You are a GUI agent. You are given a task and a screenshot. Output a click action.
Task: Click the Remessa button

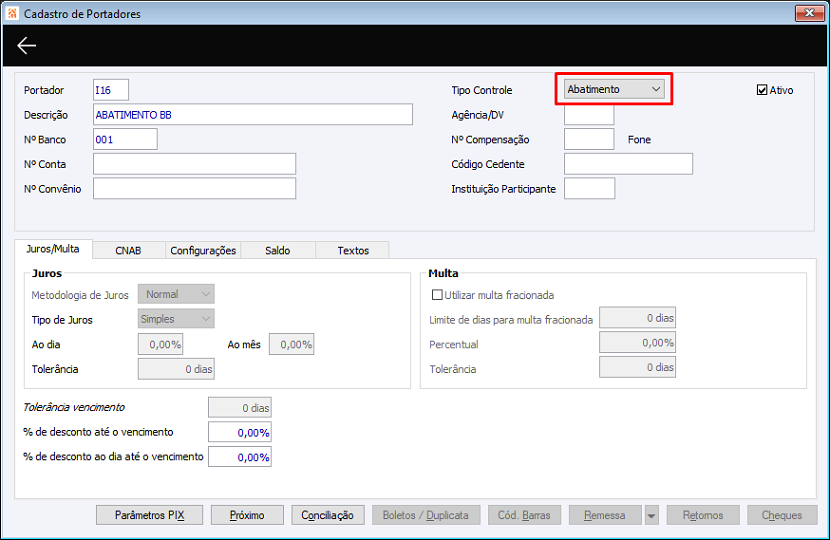click(605, 515)
